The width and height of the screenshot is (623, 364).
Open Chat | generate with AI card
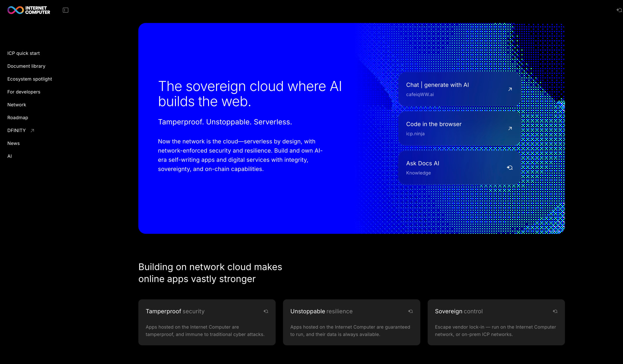coord(459,89)
